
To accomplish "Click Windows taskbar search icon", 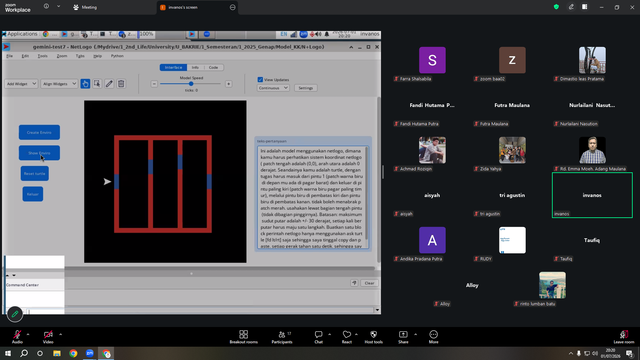I will [24, 353].
